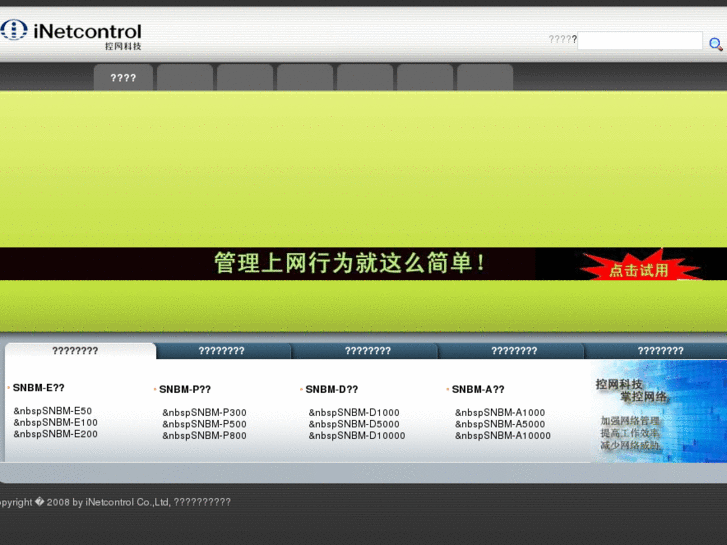Viewport: 727px width, 545px height.
Task: Open the SNBM-A1000 product link
Action: (500, 412)
